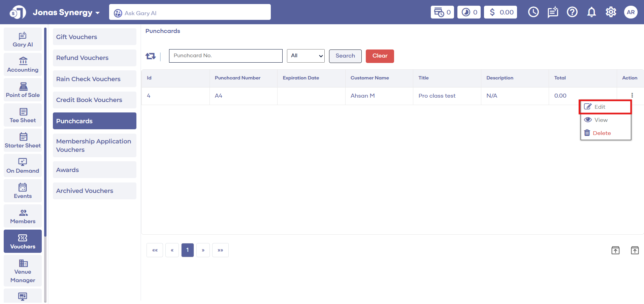Image resolution: width=644 pixels, height=304 pixels.
Task: Click the Punchcard No. input field
Action: 226,56
